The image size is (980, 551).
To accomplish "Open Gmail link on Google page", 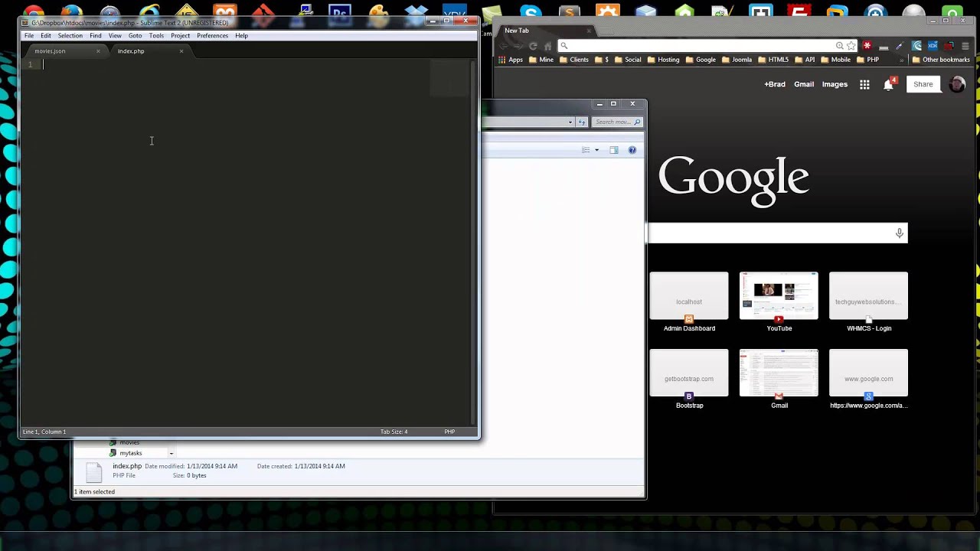I will 804,84.
